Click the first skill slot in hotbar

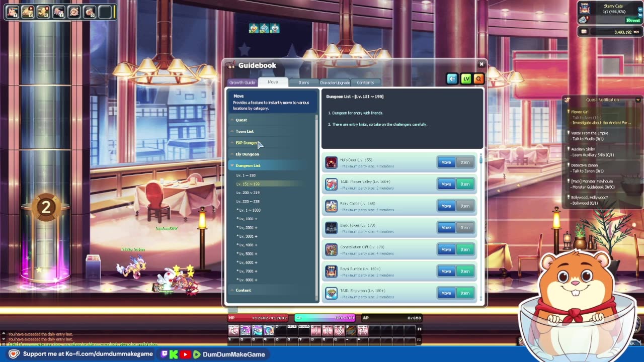[x=234, y=330]
